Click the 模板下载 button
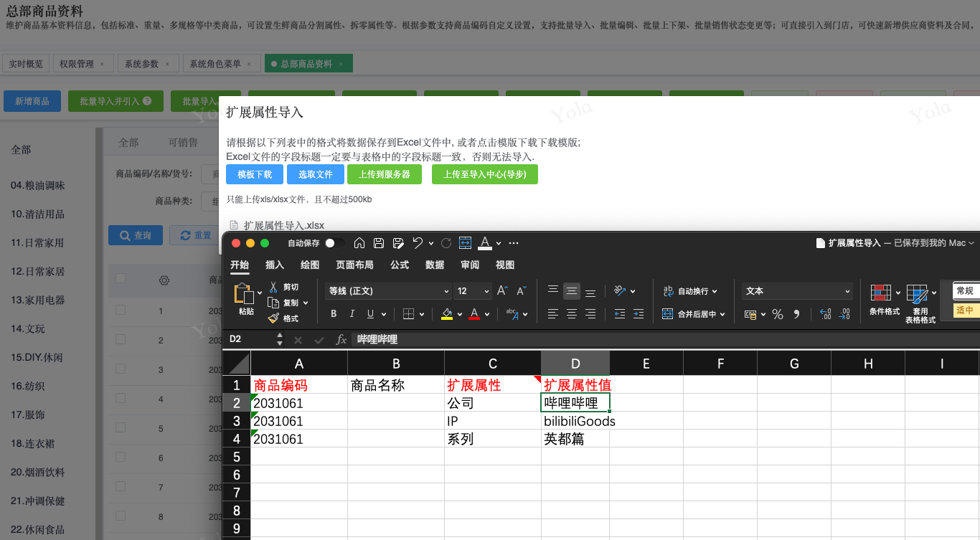The image size is (980, 540). (x=255, y=174)
